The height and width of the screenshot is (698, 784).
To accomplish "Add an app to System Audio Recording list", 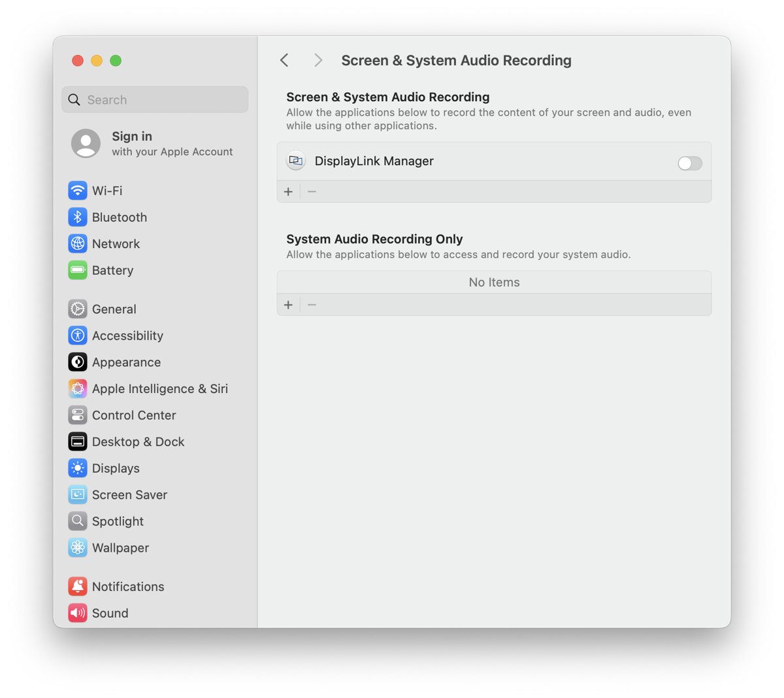I will tap(288, 304).
